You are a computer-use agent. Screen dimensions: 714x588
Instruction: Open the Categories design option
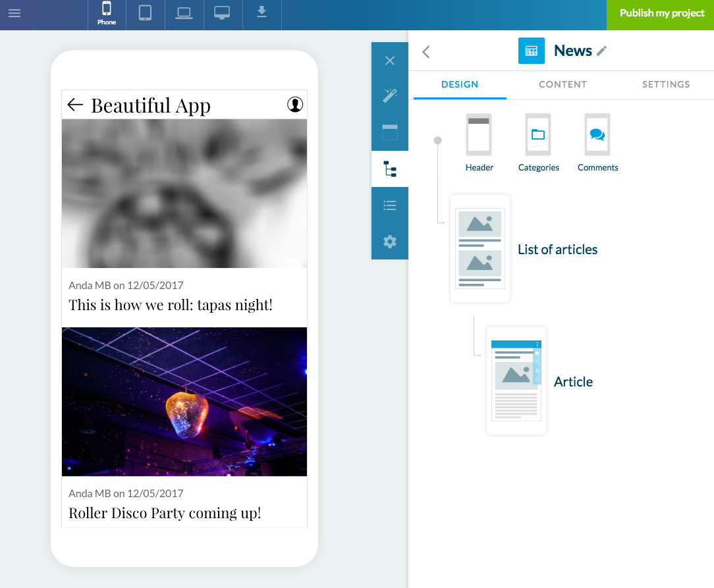(x=538, y=143)
